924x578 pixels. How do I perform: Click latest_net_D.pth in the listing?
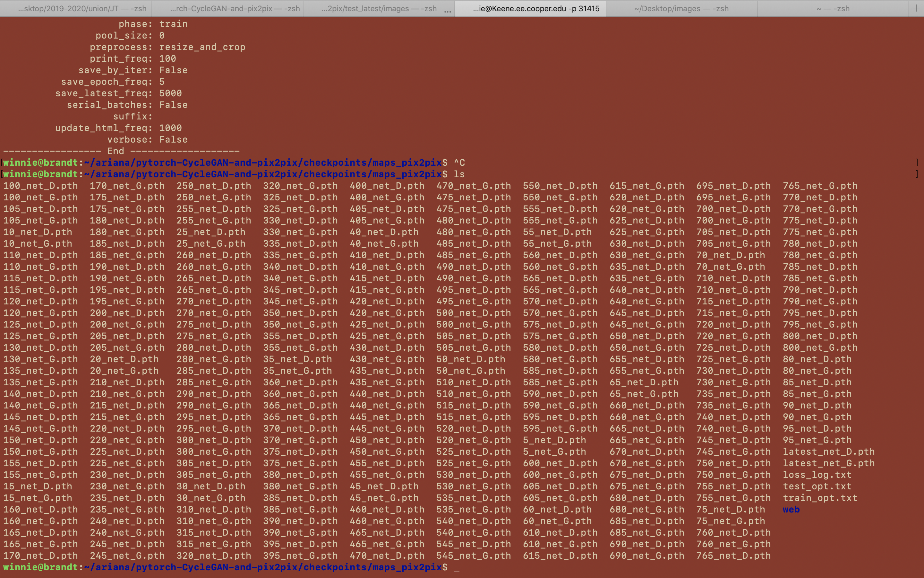[x=828, y=451]
